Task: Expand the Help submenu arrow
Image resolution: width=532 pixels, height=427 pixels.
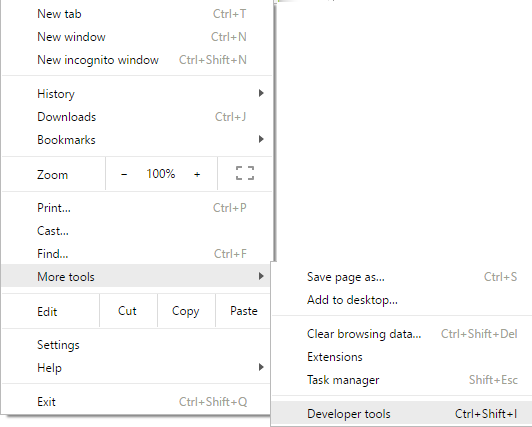Action: click(x=261, y=367)
